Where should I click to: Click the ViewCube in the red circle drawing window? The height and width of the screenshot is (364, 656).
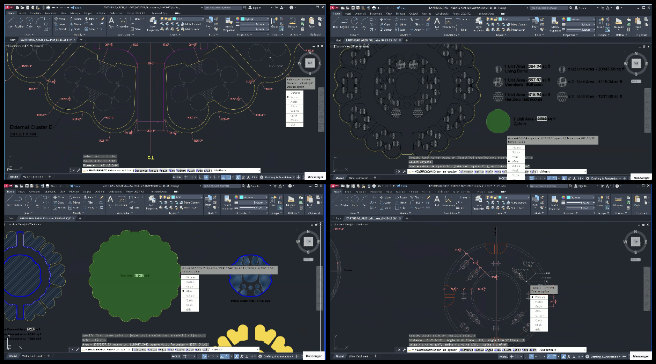636,241
